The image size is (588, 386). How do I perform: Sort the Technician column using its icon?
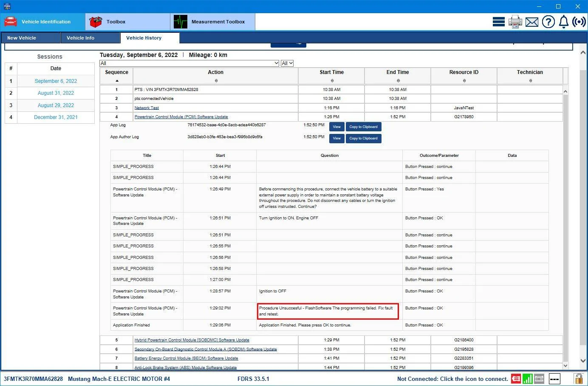(530, 80)
